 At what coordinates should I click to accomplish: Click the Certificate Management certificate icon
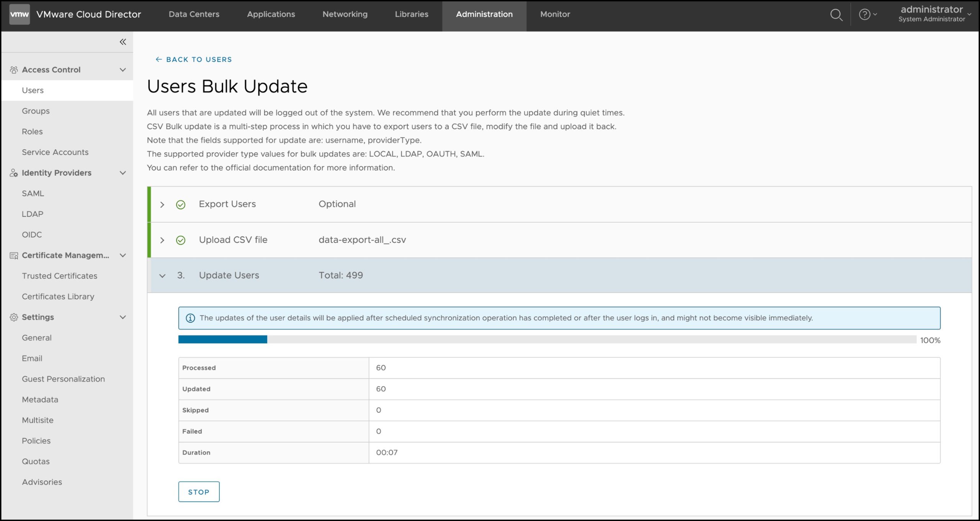(x=14, y=256)
